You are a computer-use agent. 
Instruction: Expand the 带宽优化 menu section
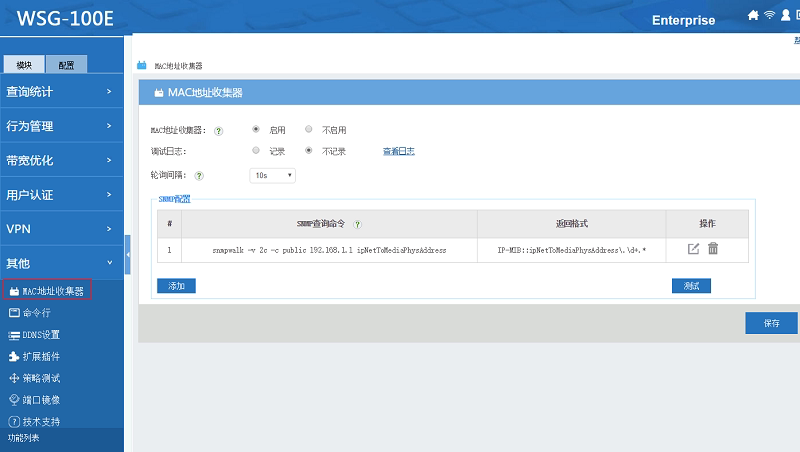[x=62, y=160]
